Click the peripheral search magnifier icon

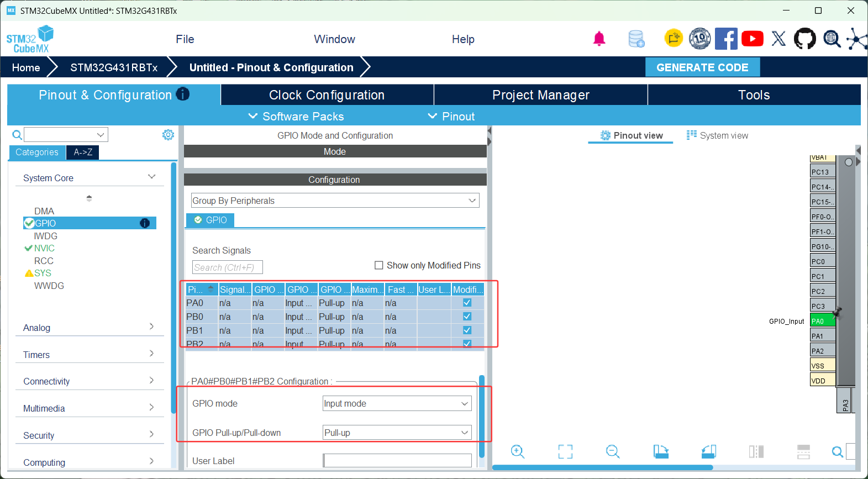[17, 135]
